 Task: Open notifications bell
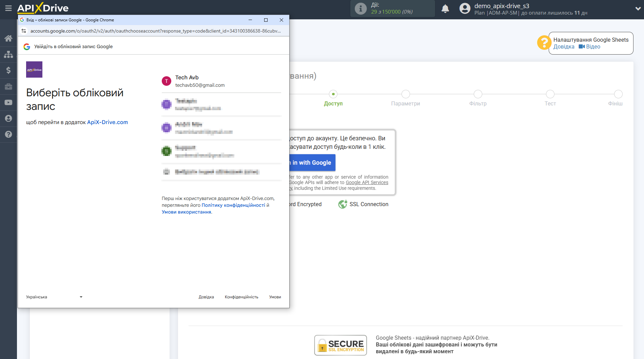point(445,8)
